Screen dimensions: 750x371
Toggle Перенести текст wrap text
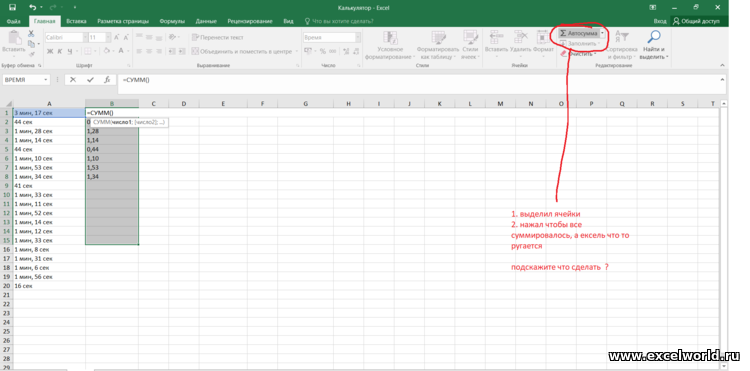tap(218, 37)
